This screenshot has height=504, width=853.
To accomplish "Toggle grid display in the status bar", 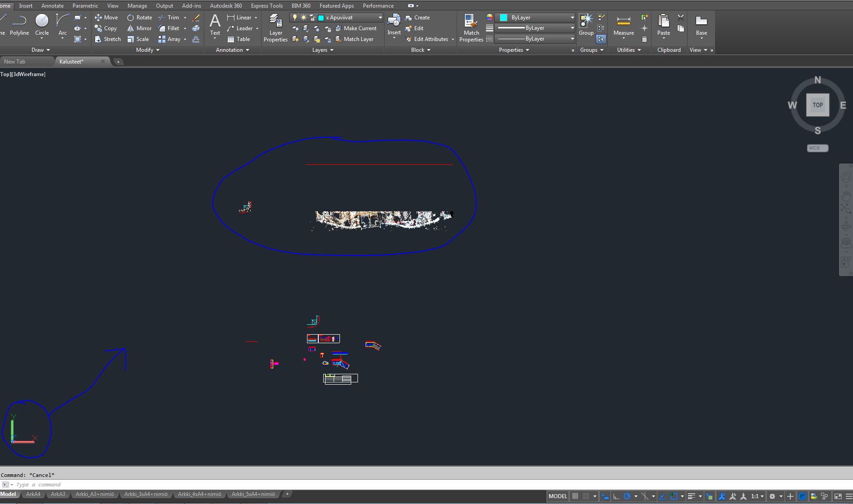I will (585, 496).
